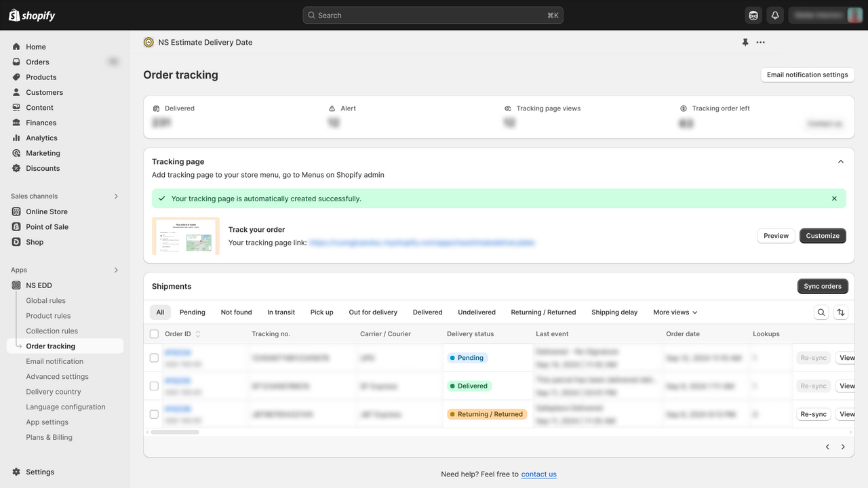The height and width of the screenshot is (488, 868).
Task: Re-sync the Returning / Returned shipment
Action: 813,414
